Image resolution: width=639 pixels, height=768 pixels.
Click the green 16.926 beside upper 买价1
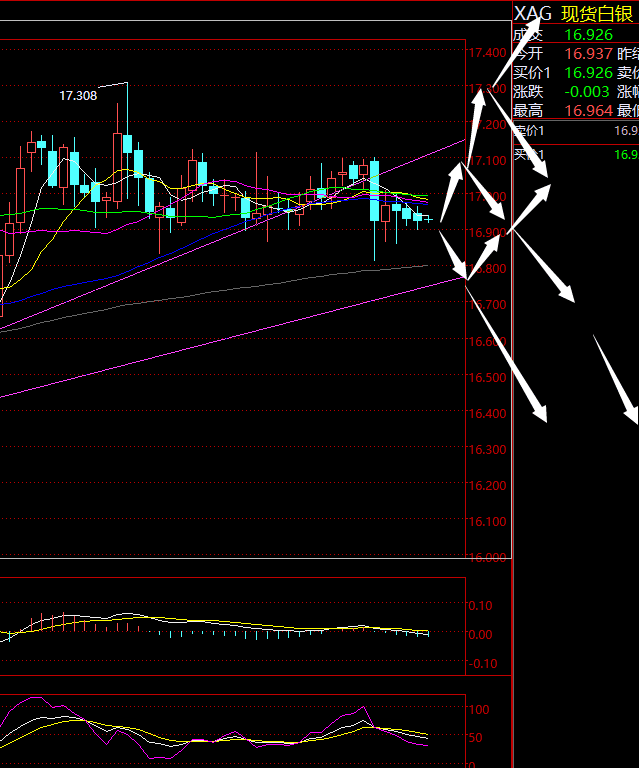tap(589, 72)
